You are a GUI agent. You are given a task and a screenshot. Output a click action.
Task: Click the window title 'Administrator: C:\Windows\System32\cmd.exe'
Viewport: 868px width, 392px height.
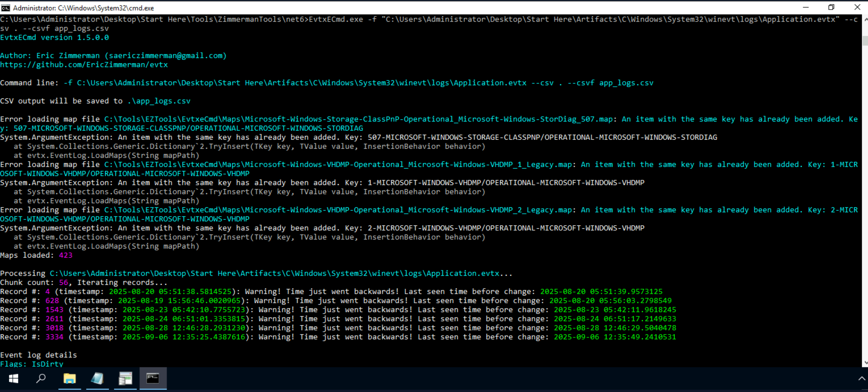[x=84, y=8]
